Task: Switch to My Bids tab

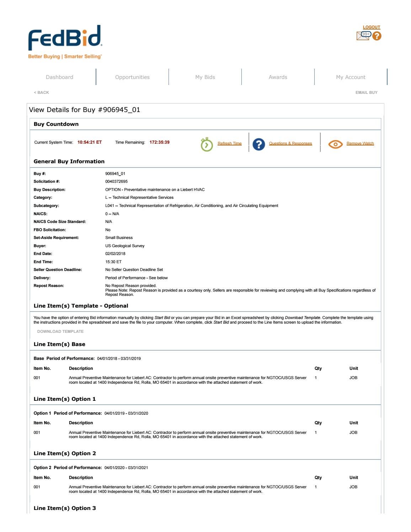Action: pyautogui.click(x=205, y=77)
